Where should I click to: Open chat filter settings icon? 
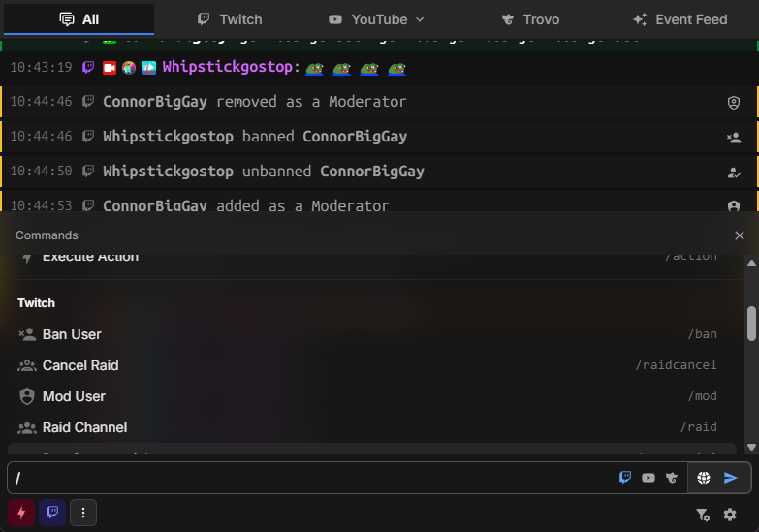pos(703,515)
